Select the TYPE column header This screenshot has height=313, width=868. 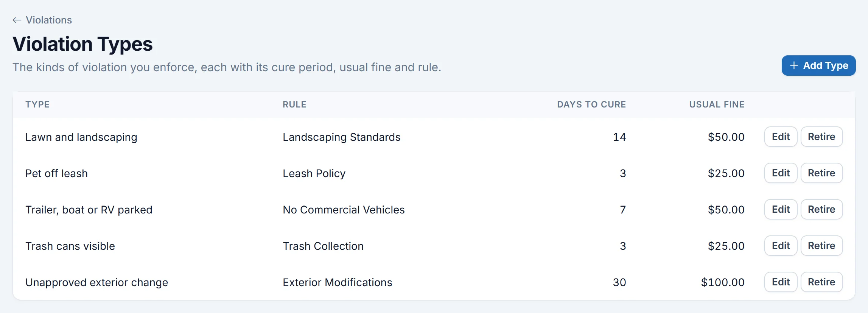[37, 104]
